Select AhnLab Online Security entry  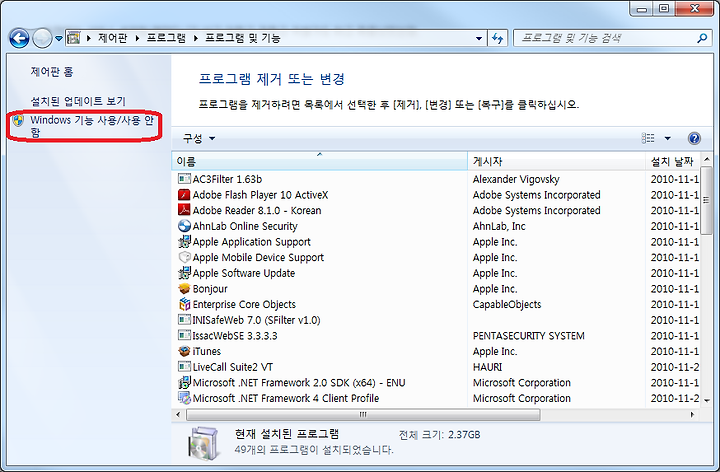[245, 226]
